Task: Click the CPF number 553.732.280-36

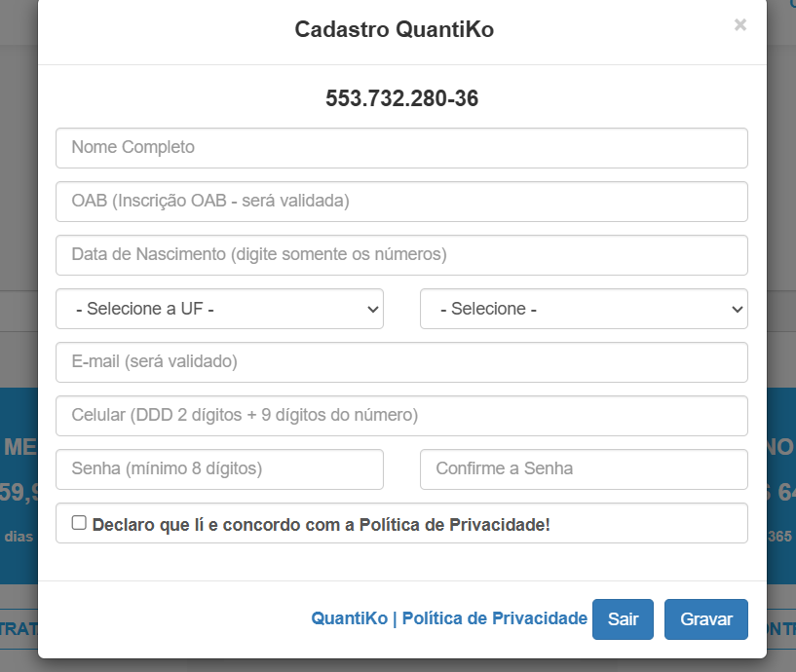Action: tap(401, 98)
